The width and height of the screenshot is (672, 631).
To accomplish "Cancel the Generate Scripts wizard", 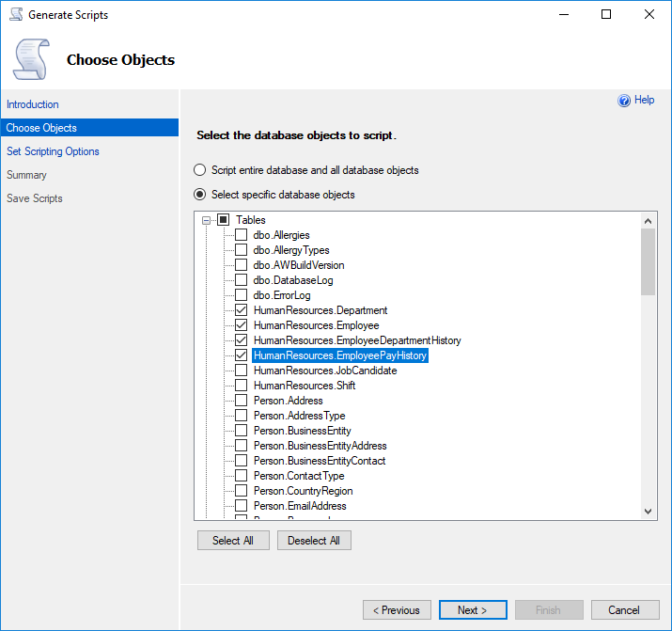I will point(625,610).
